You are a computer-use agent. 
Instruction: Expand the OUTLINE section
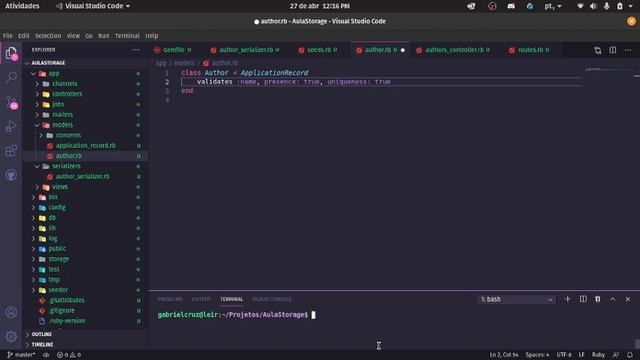41,334
